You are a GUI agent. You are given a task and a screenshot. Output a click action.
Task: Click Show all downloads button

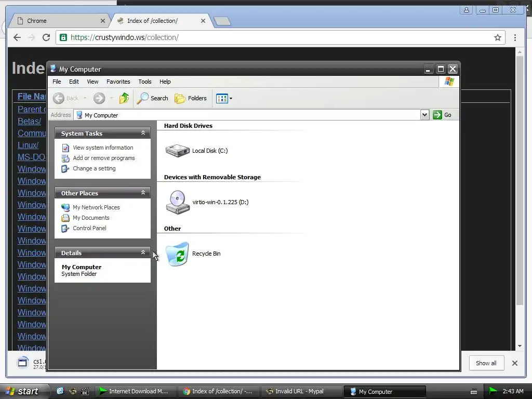[486, 363]
